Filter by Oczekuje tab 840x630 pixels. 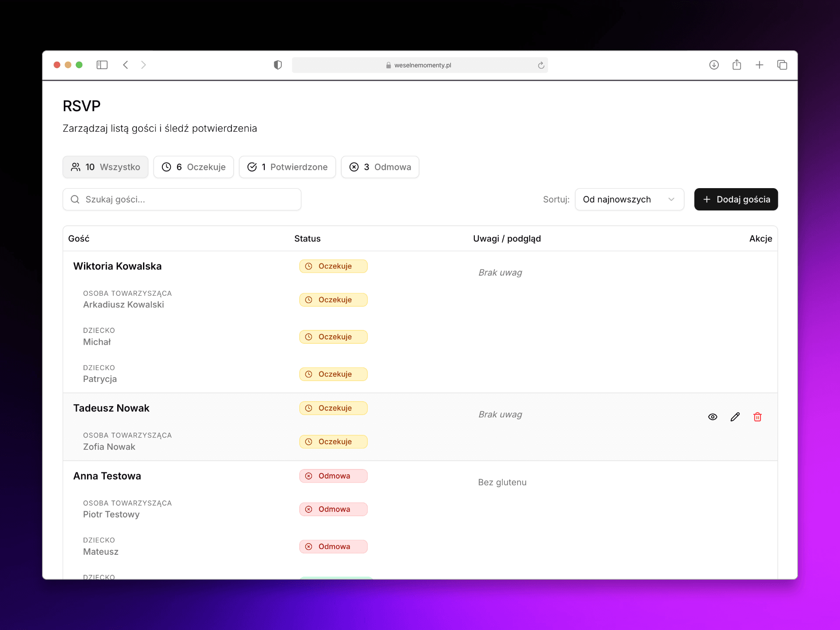point(194,167)
